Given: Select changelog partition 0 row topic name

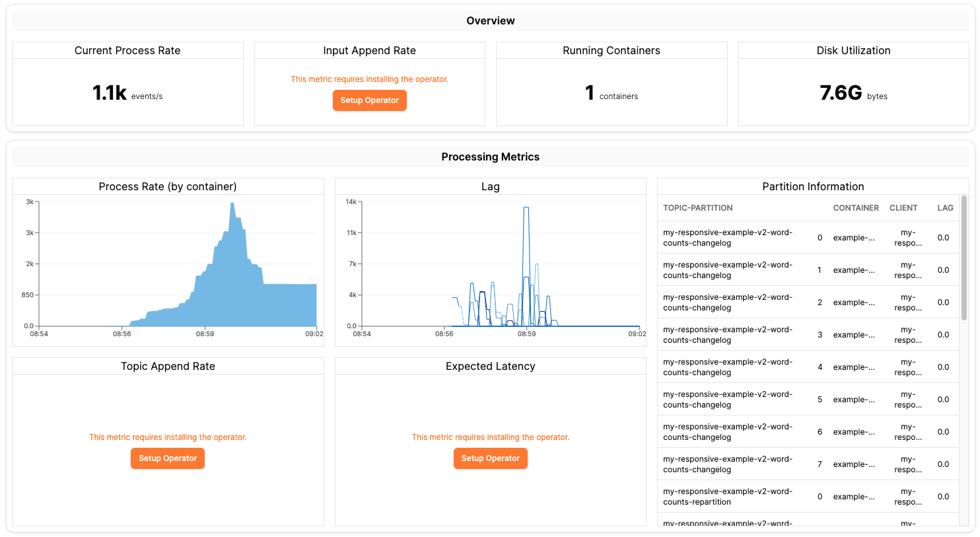Looking at the screenshot, I should click(x=728, y=238).
